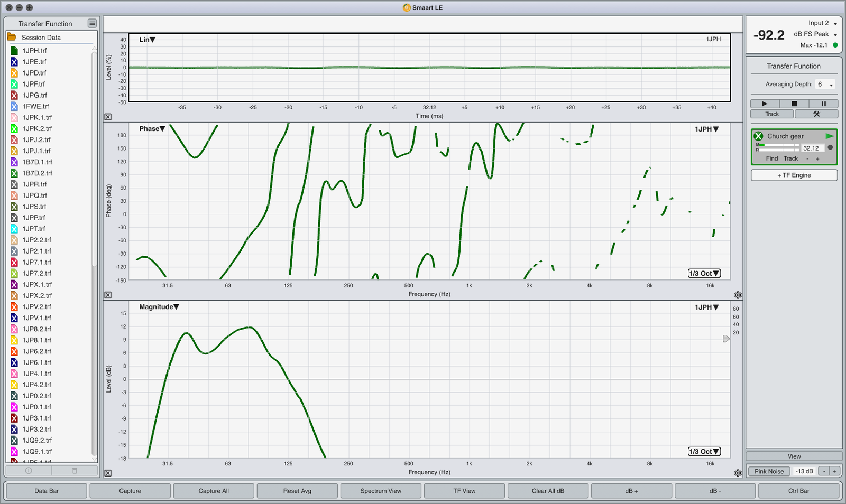Image resolution: width=846 pixels, height=504 pixels.
Task: Open the dB FS Peak meter type dropdown
Action: 815,34
